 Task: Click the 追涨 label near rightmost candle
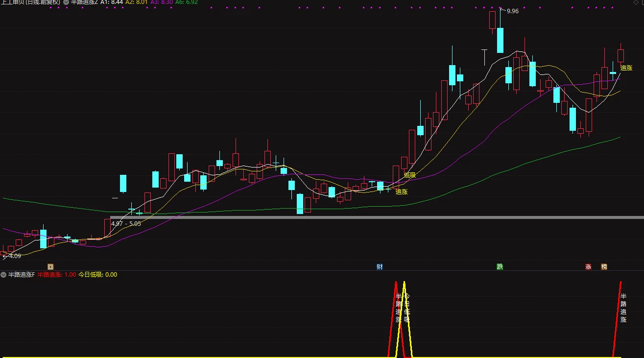[x=626, y=68]
